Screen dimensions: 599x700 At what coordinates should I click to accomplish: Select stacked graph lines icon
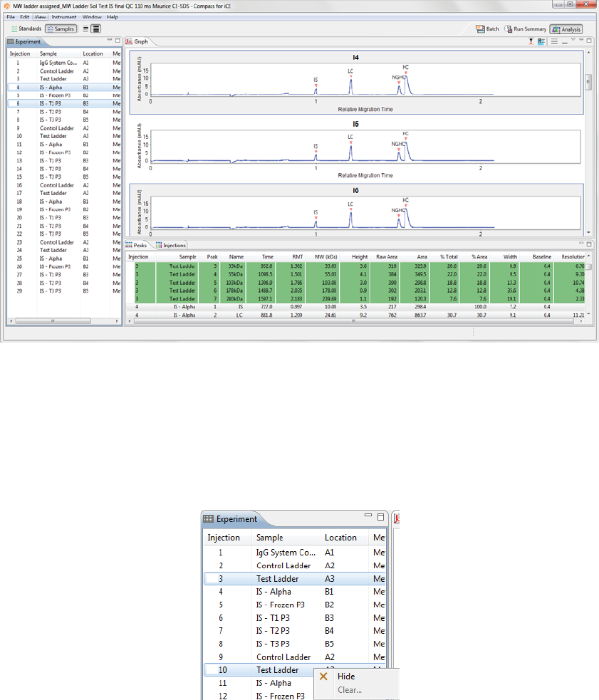tap(554, 41)
